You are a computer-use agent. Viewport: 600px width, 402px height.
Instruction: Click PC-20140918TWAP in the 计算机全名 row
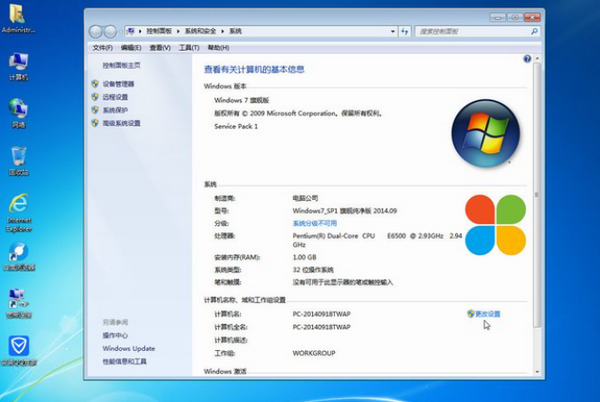[x=321, y=327]
